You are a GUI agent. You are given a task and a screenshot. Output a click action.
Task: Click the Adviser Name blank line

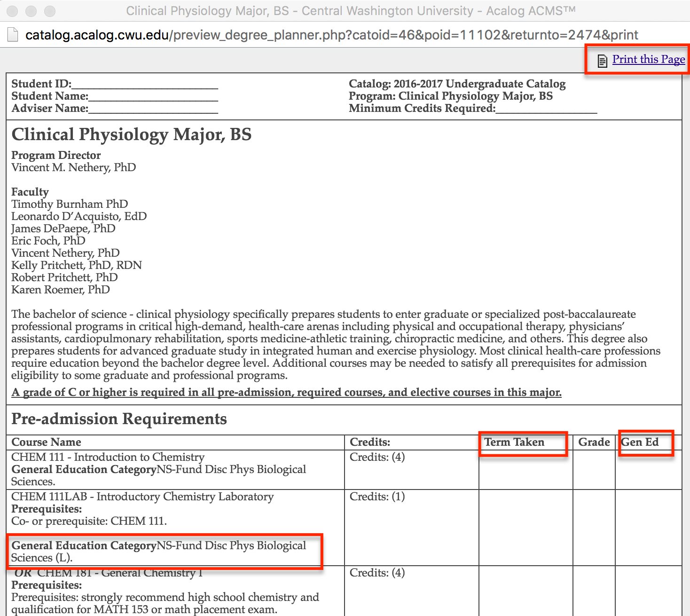click(x=153, y=109)
